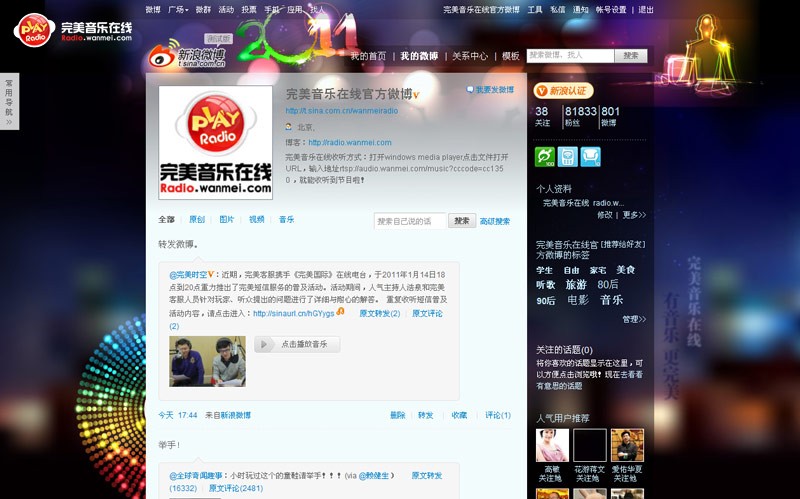
Task: Focus the 搜索自己说的话 search field
Action: [410, 221]
